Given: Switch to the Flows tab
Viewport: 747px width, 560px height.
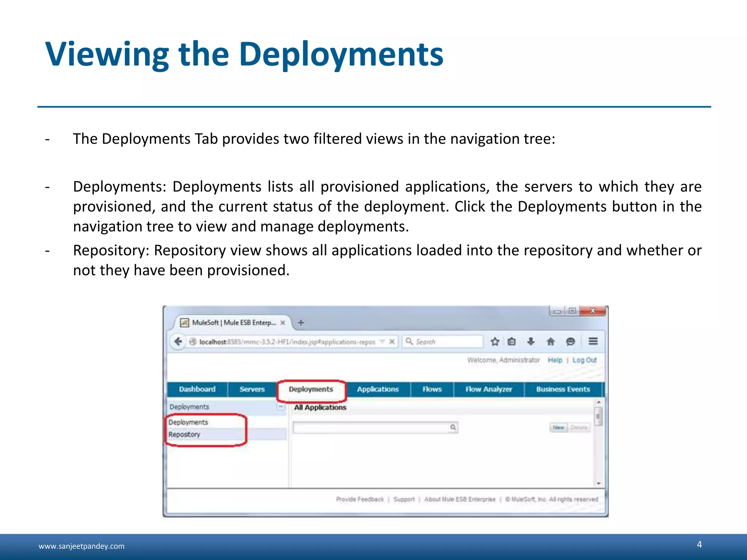Looking at the screenshot, I should click(x=432, y=389).
